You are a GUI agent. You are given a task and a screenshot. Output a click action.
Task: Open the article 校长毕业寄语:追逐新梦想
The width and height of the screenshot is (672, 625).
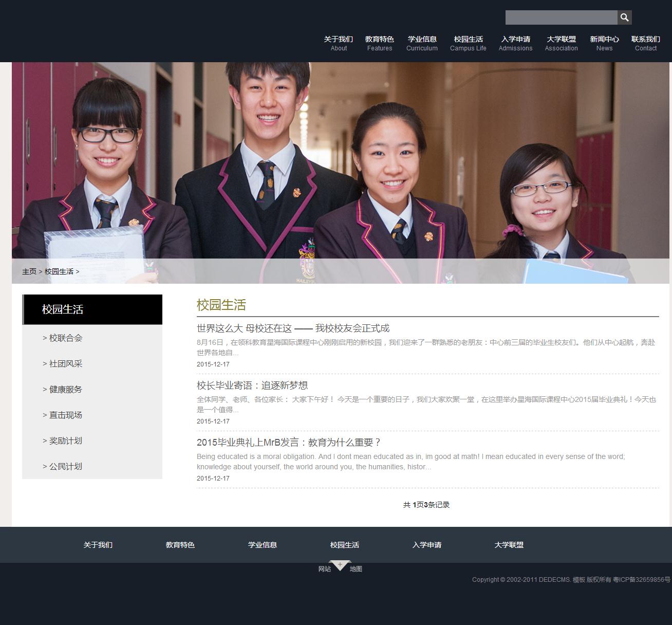coord(252,385)
